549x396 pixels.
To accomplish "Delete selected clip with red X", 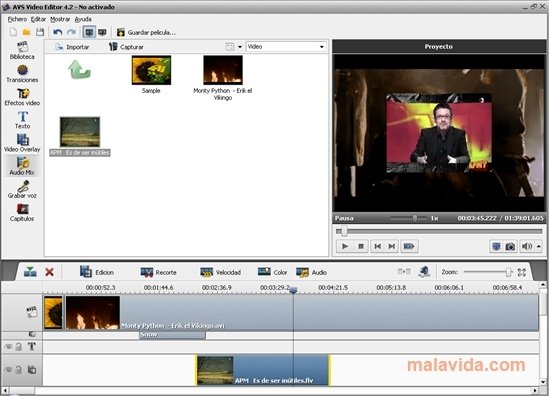I will (49, 272).
